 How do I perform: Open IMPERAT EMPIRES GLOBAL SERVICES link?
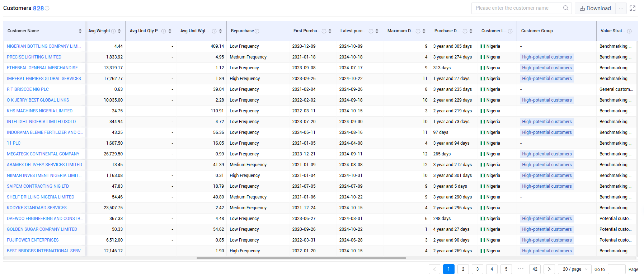(44, 79)
